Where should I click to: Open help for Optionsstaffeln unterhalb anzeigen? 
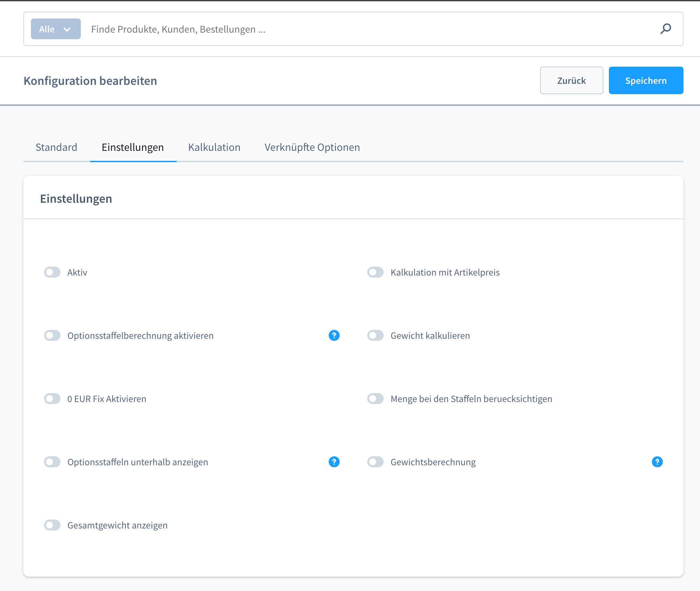[334, 462]
